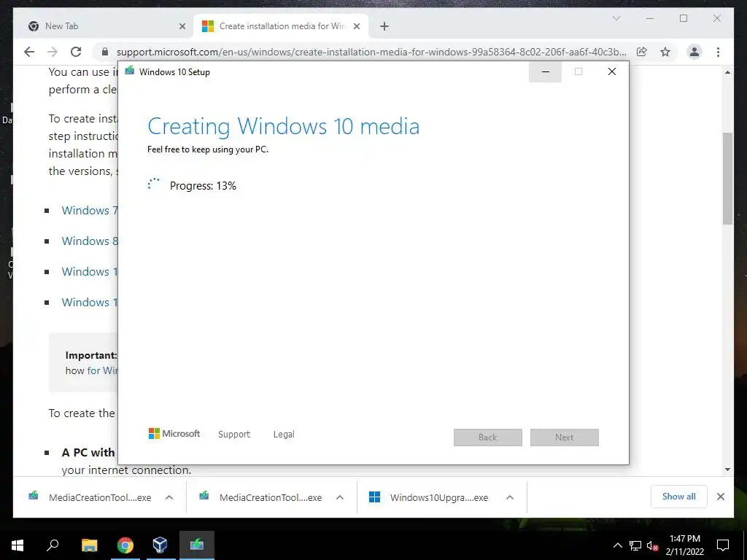This screenshot has width=747, height=560.
Task: Minimize the Chrome window
Action: (x=650, y=18)
